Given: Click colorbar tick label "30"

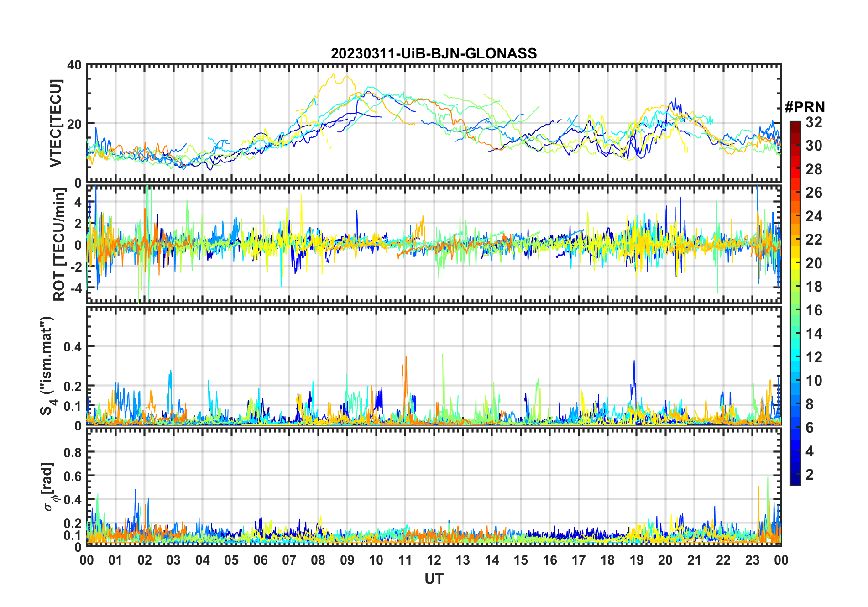Looking at the screenshot, I should tap(814, 146).
